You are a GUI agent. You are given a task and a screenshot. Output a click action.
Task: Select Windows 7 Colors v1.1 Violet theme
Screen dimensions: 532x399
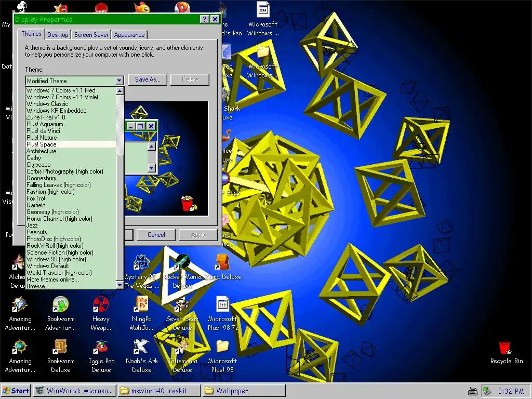pyautogui.click(x=71, y=97)
